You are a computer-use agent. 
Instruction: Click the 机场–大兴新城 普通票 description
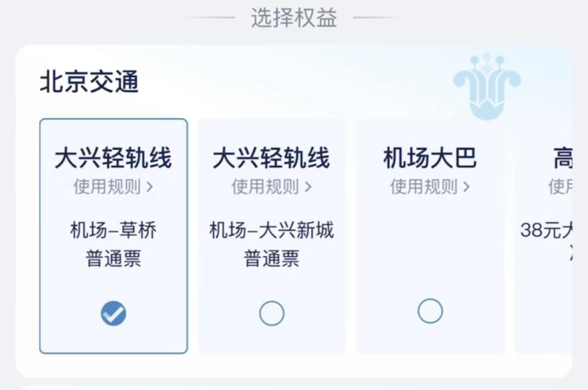[272, 244]
